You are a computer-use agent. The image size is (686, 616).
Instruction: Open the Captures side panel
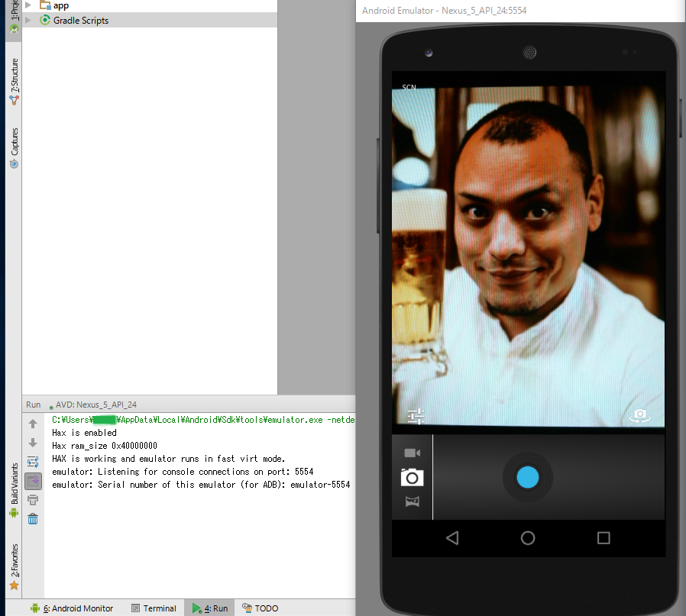click(15, 148)
